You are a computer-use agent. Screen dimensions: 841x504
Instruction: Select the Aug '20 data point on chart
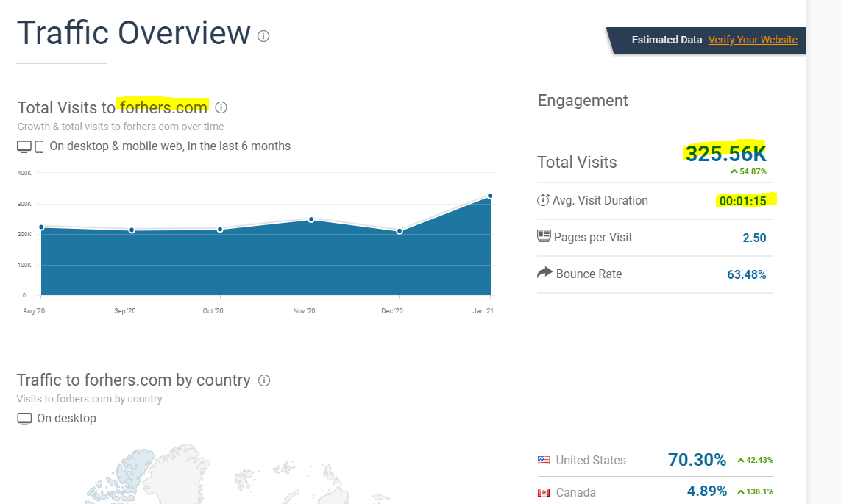pyautogui.click(x=41, y=227)
